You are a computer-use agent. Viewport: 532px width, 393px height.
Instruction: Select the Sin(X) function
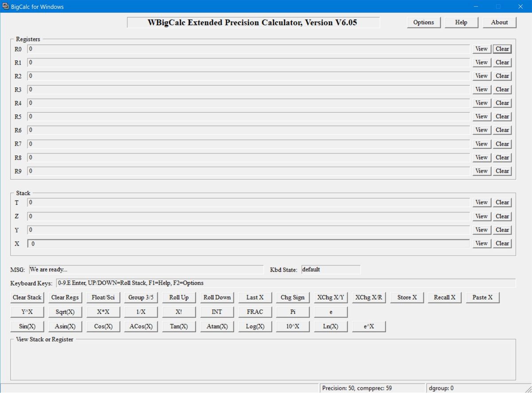(x=27, y=326)
